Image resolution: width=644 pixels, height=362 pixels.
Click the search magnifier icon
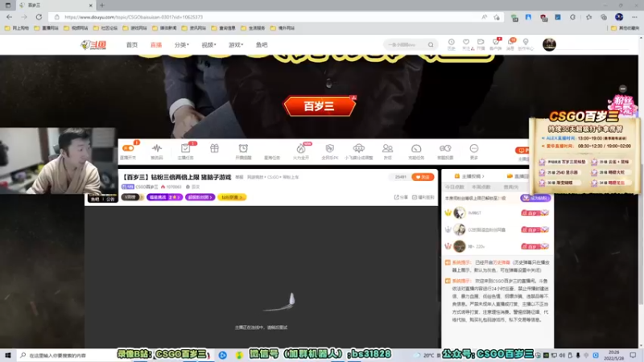(x=431, y=45)
